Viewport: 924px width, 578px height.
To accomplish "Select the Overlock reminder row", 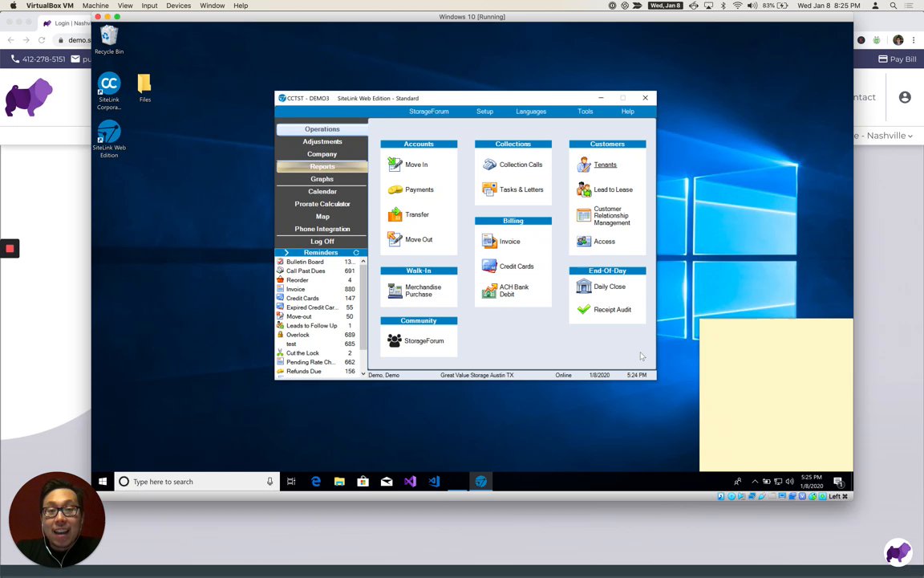I will tap(317, 335).
